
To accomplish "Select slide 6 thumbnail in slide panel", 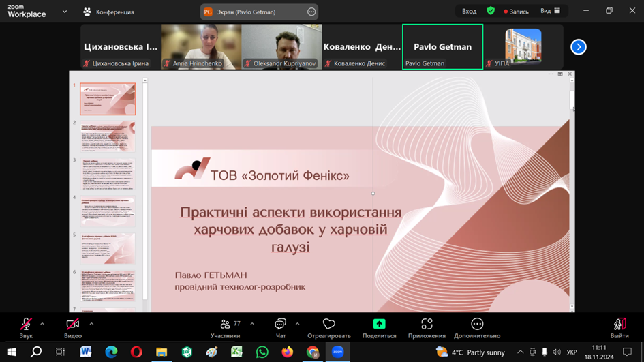I will click(108, 286).
